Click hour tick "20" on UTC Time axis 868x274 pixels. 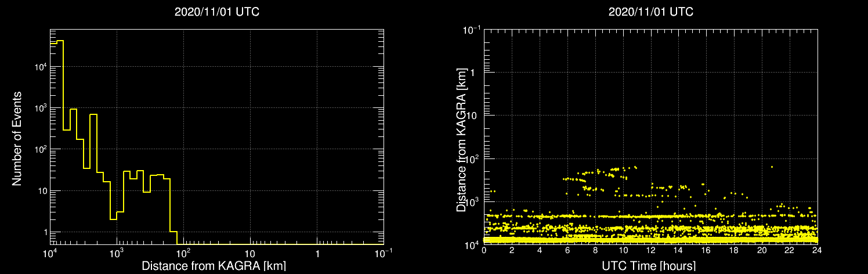pos(762,251)
